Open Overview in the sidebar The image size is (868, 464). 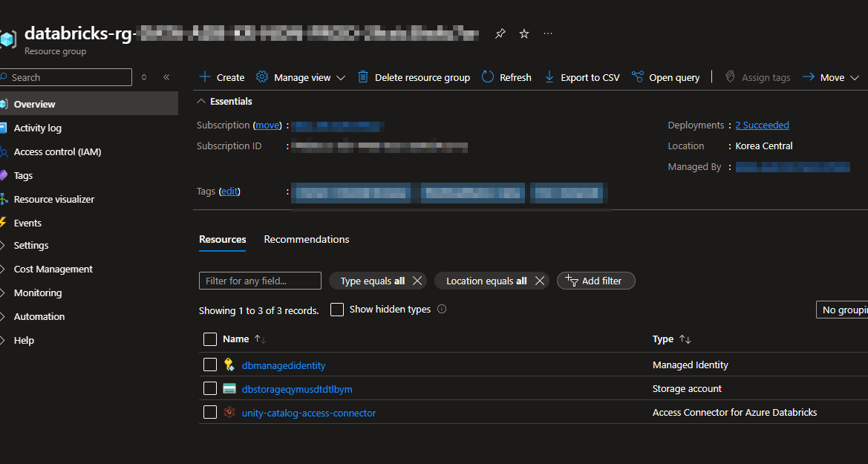pos(88,103)
